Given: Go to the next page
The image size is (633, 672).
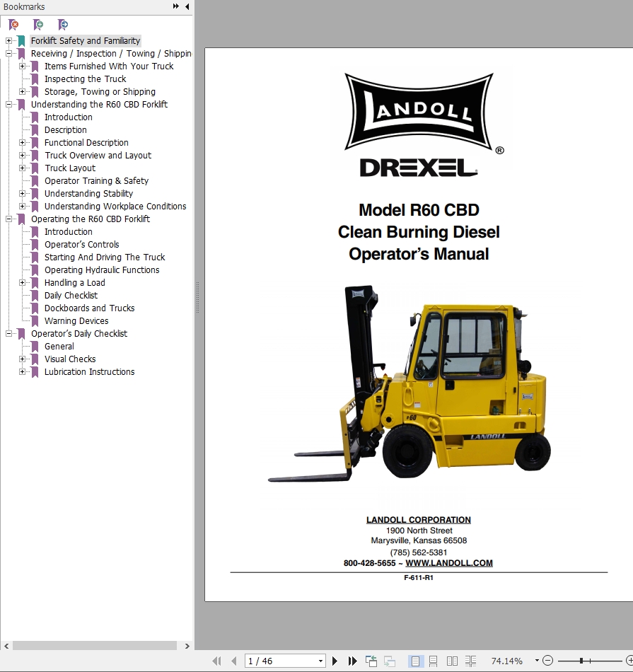Looking at the screenshot, I should point(335,661).
